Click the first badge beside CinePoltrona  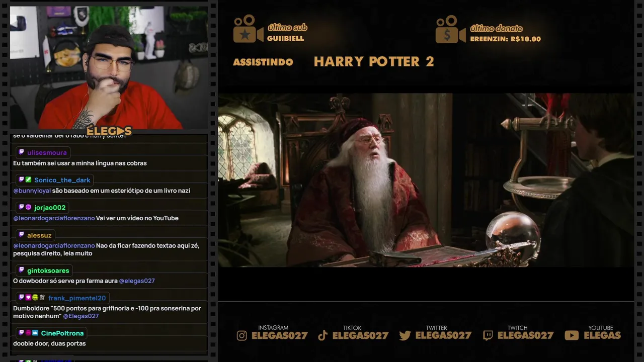[x=21, y=333]
